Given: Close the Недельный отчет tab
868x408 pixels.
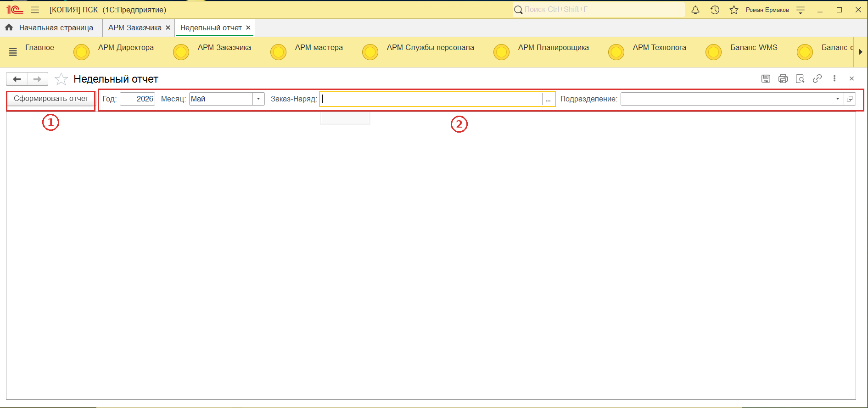Looking at the screenshot, I should coord(248,28).
